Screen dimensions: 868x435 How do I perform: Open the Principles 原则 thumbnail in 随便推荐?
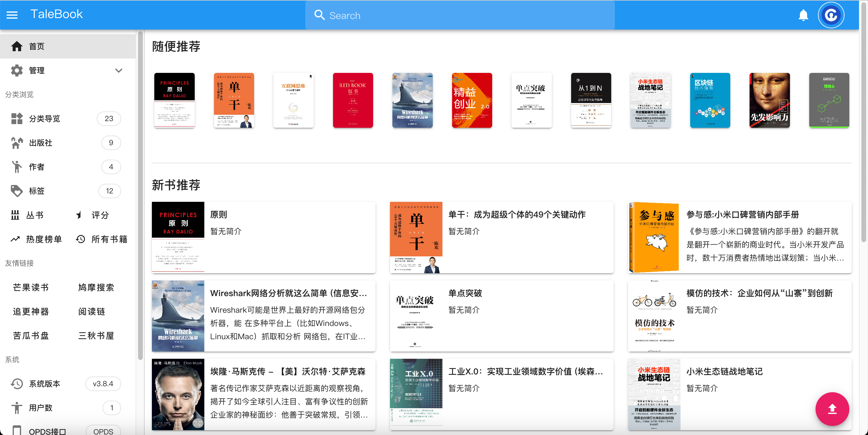click(x=174, y=100)
